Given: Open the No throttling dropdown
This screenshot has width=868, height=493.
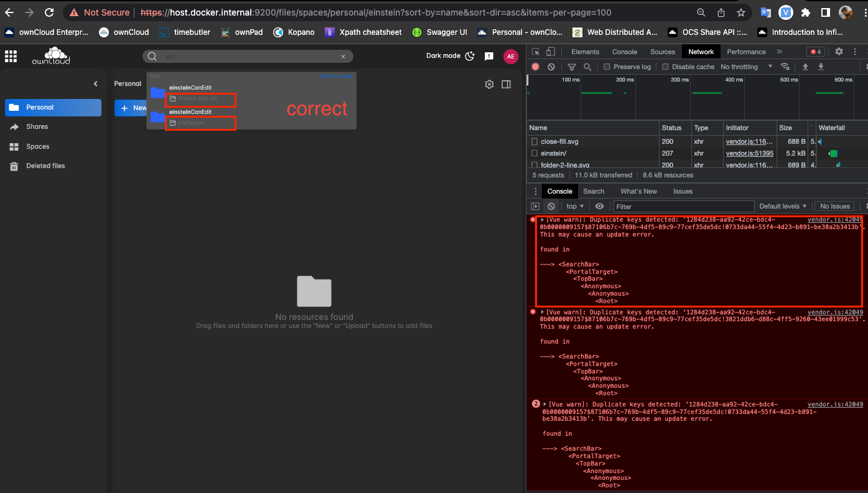Looking at the screenshot, I should click(745, 67).
